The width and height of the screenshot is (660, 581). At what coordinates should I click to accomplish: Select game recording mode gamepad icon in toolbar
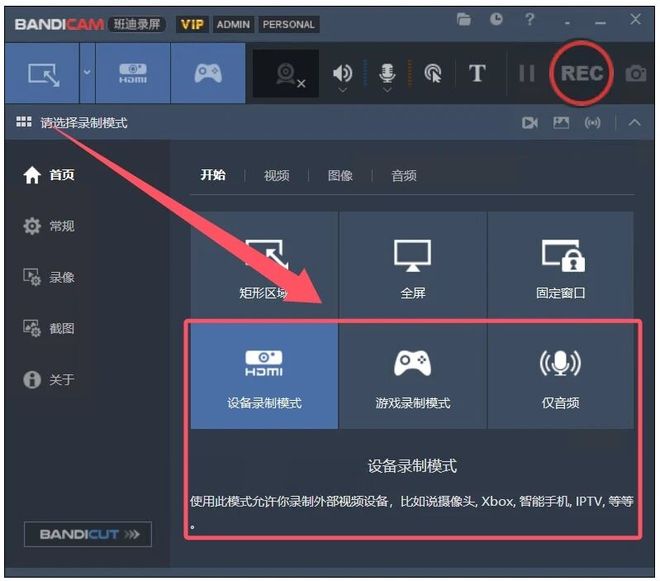pyautogui.click(x=208, y=73)
